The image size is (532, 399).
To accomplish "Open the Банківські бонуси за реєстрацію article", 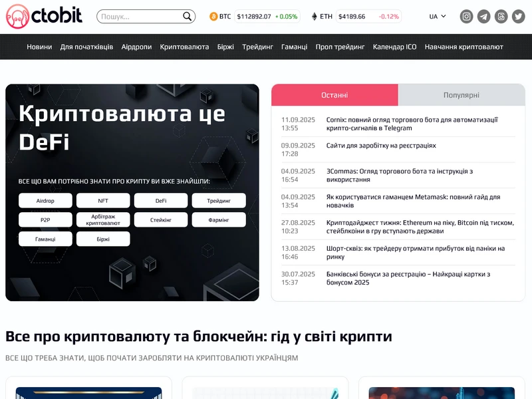I will (408, 278).
